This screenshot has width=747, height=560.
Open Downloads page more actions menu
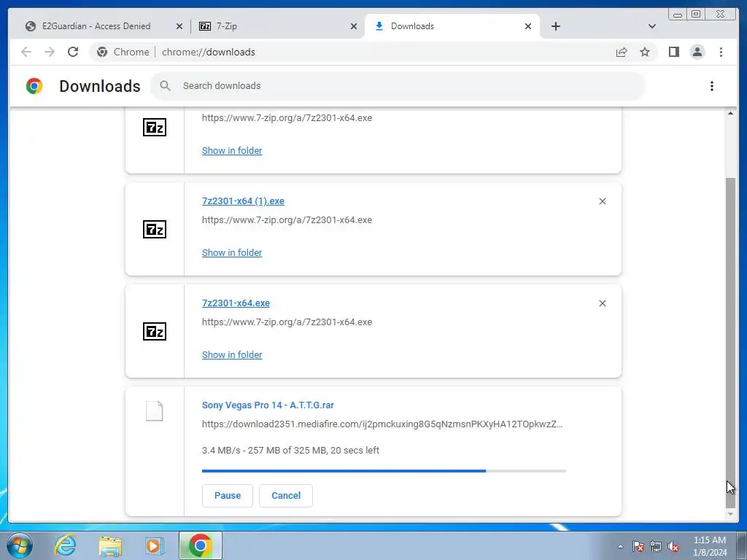coord(712,86)
